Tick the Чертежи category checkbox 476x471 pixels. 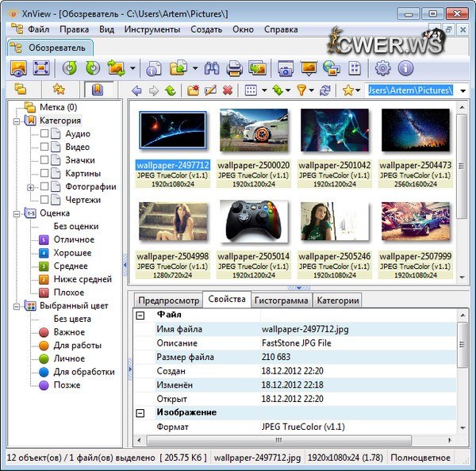[x=44, y=200]
